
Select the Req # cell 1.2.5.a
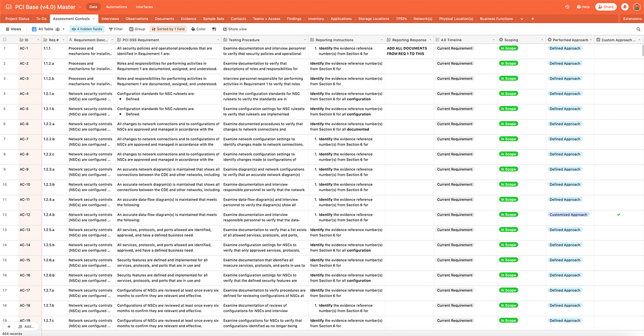54,233
